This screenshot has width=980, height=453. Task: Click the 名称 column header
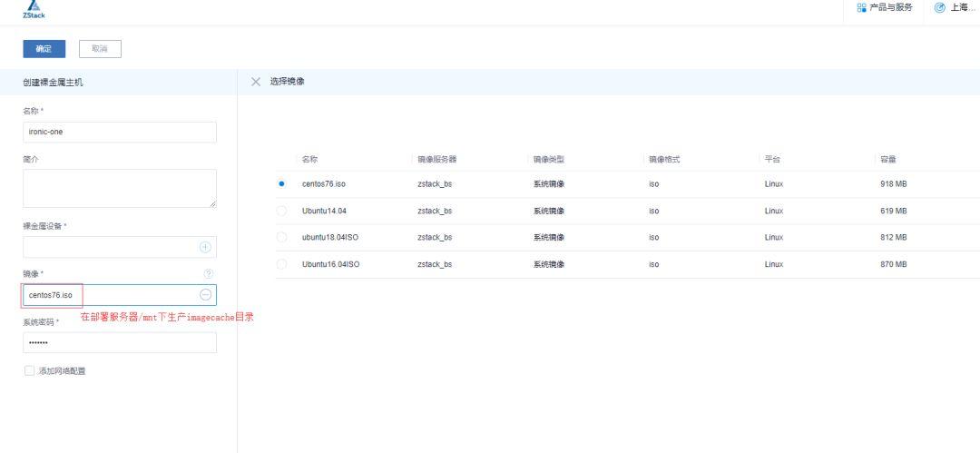309,160
